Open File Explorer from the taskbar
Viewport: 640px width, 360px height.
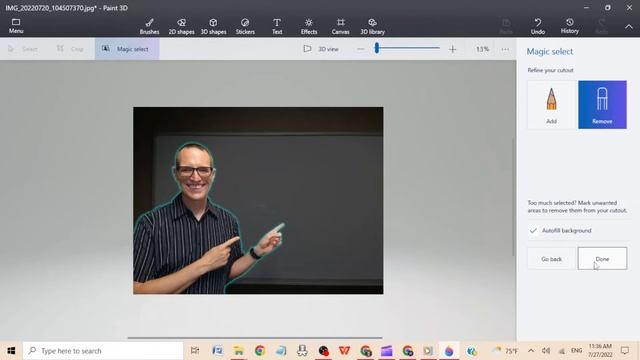(238, 351)
